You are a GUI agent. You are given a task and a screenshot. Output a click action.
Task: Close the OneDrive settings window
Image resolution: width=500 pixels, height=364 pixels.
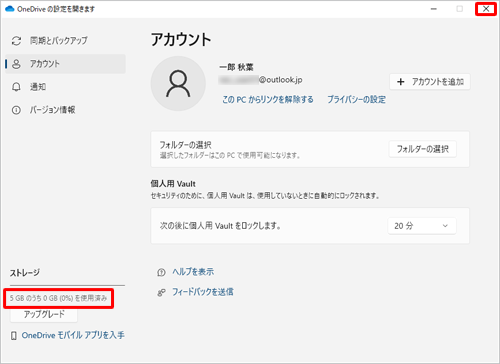click(x=486, y=9)
